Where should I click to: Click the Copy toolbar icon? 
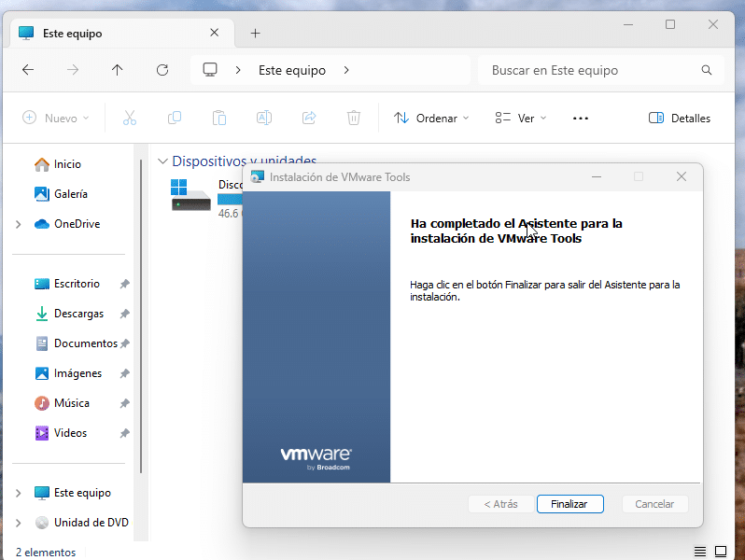coord(175,118)
